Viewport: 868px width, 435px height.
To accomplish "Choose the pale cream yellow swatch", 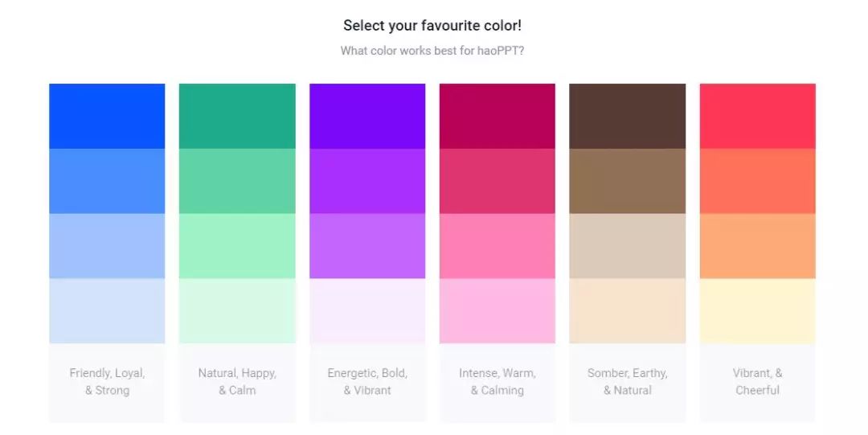I will tap(757, 310).
